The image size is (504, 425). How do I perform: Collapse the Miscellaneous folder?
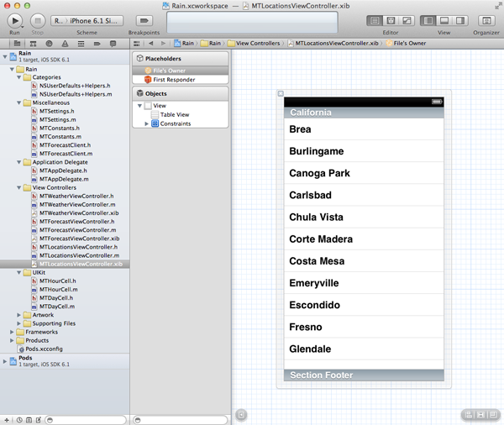(x=19, y=102)
